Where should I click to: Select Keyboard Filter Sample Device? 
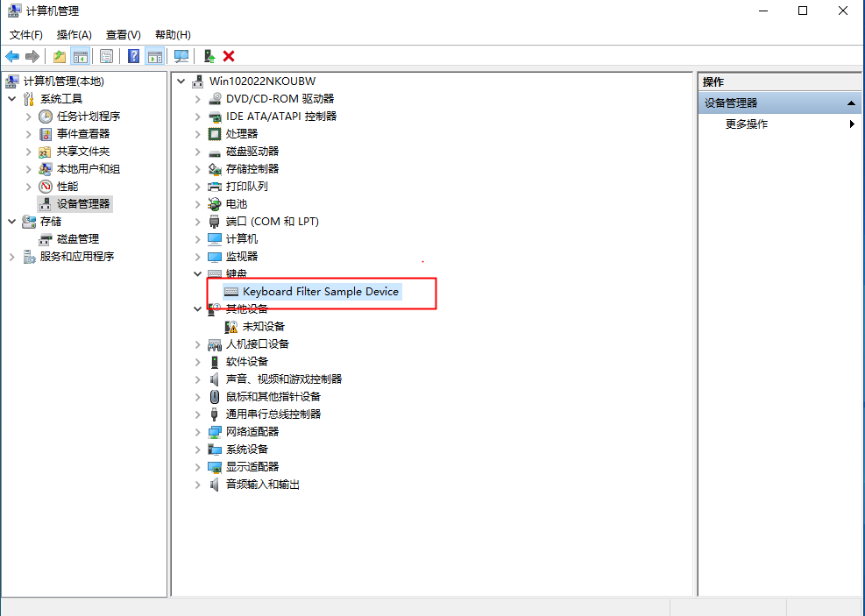click(321, 292)
